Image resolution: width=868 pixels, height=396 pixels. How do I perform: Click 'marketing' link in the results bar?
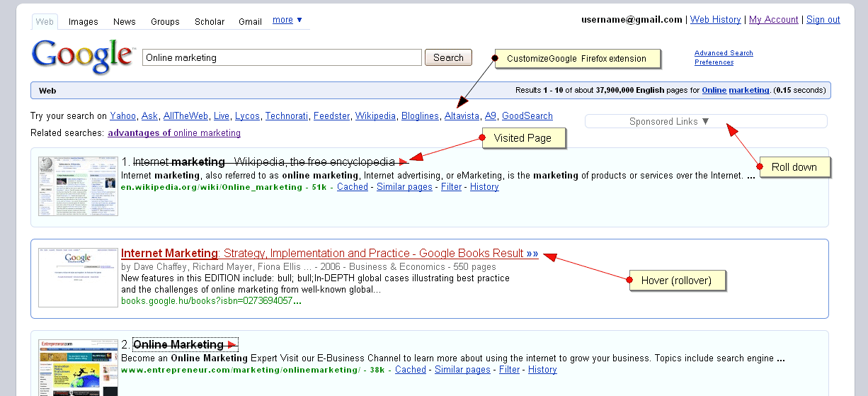click(749, 90)
